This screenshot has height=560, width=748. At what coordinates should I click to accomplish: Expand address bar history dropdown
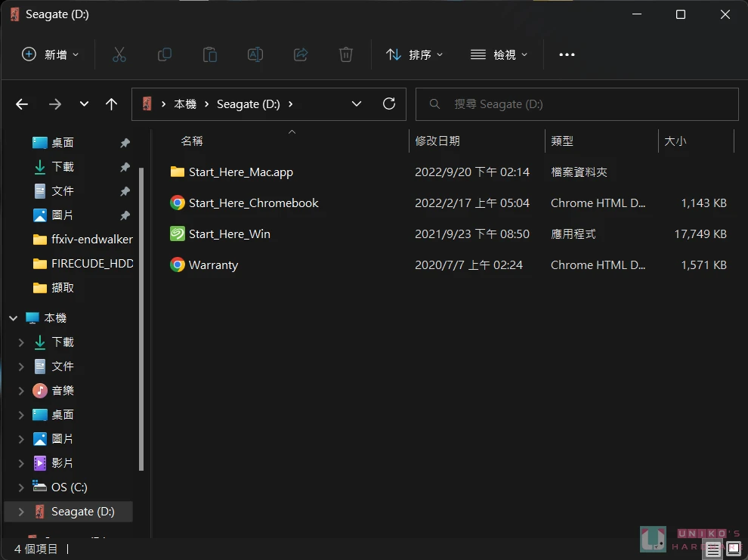tap(357, 104)
